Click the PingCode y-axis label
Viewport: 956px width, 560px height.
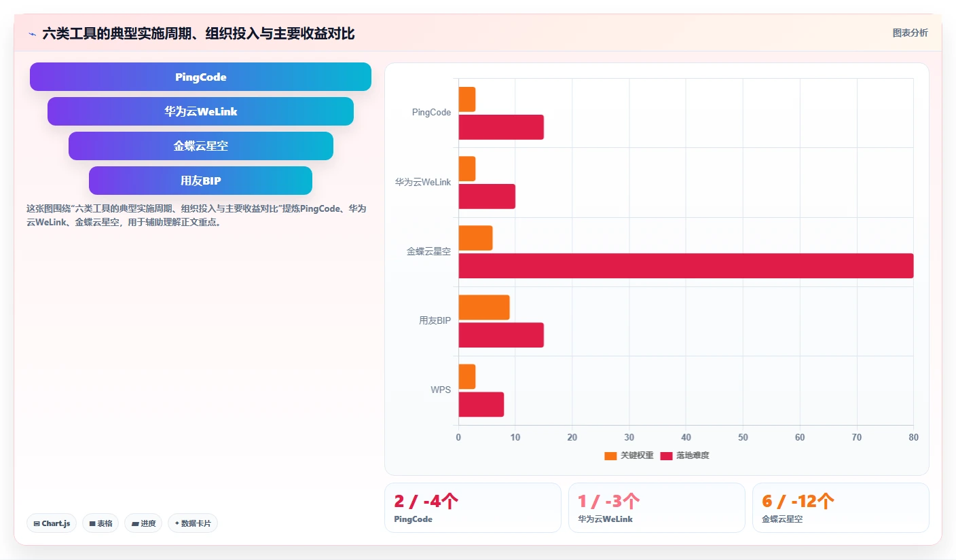[431, 113]
